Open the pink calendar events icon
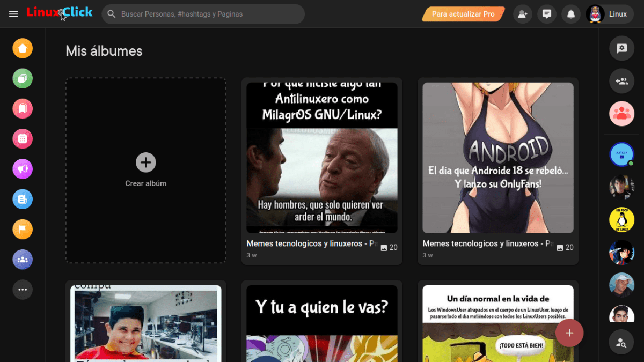 tap(23, 139)
